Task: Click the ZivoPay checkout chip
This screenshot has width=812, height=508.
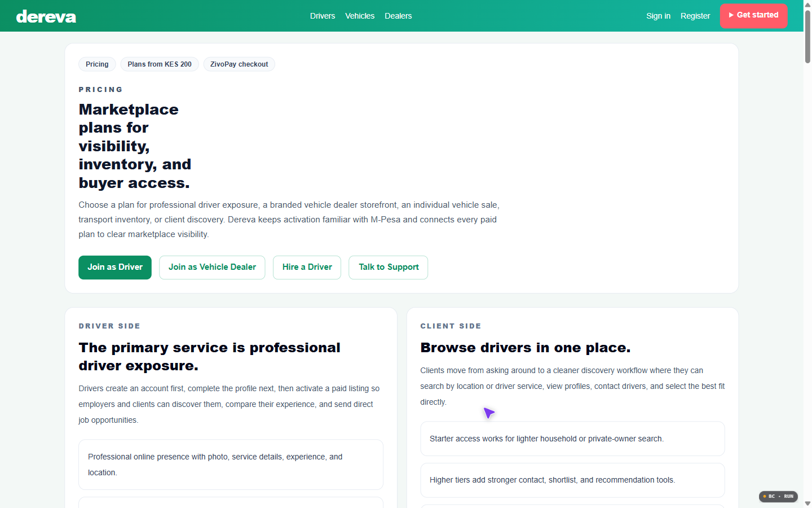Action: pos(239,64)
